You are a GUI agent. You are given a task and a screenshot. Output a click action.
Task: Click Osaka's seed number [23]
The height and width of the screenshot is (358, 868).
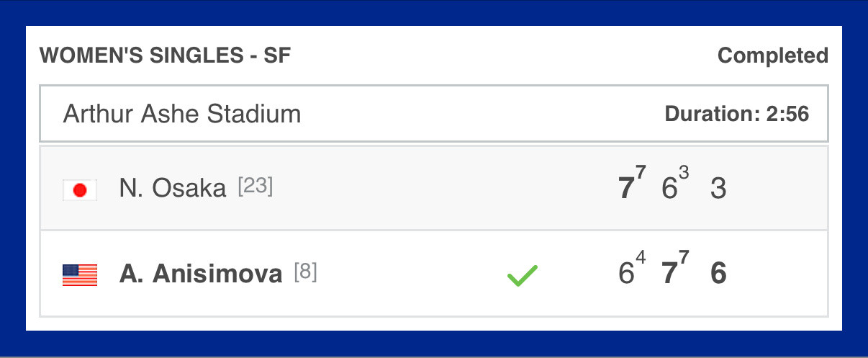256,187
